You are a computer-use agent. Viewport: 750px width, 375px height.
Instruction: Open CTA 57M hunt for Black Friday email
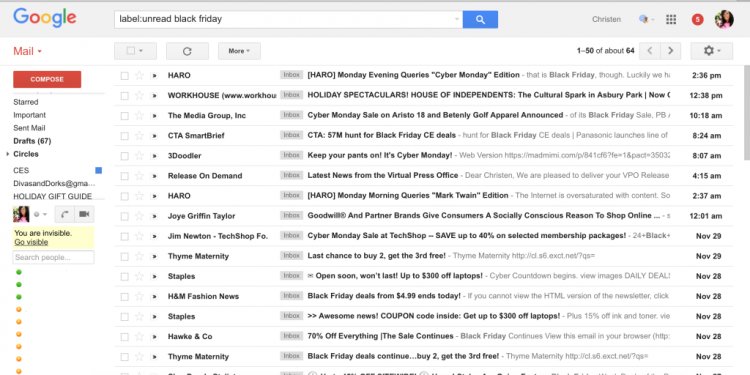[x=423, y=136]
